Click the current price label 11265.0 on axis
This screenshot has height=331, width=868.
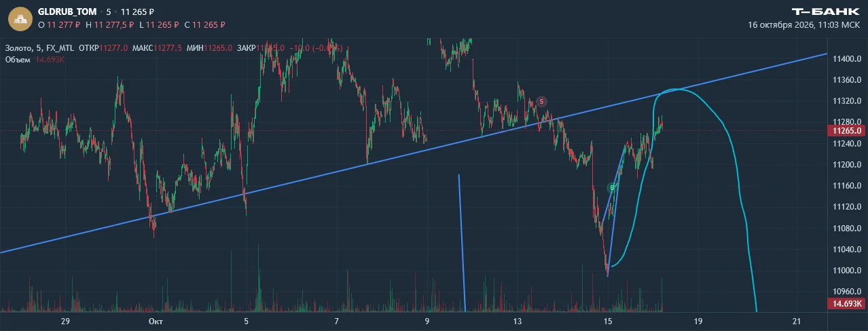(848, 130)
